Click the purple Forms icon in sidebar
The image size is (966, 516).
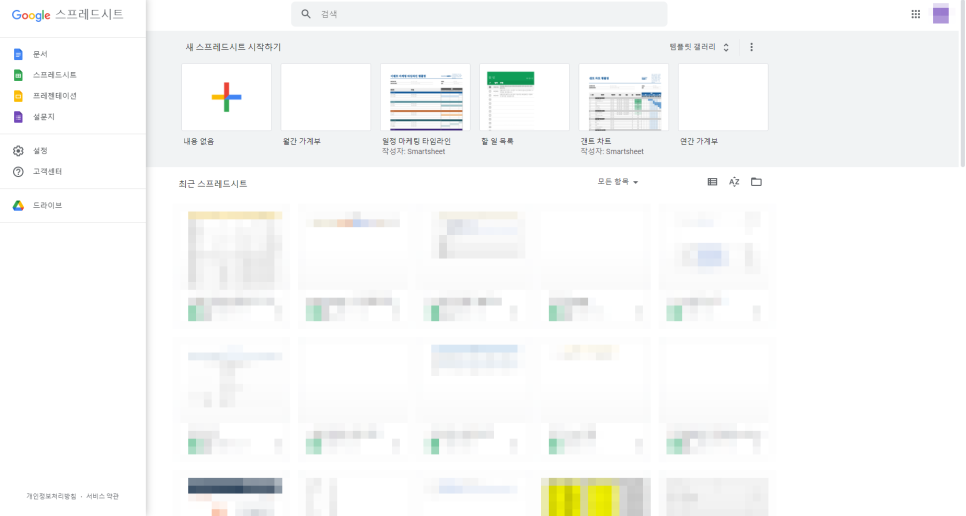18,117
